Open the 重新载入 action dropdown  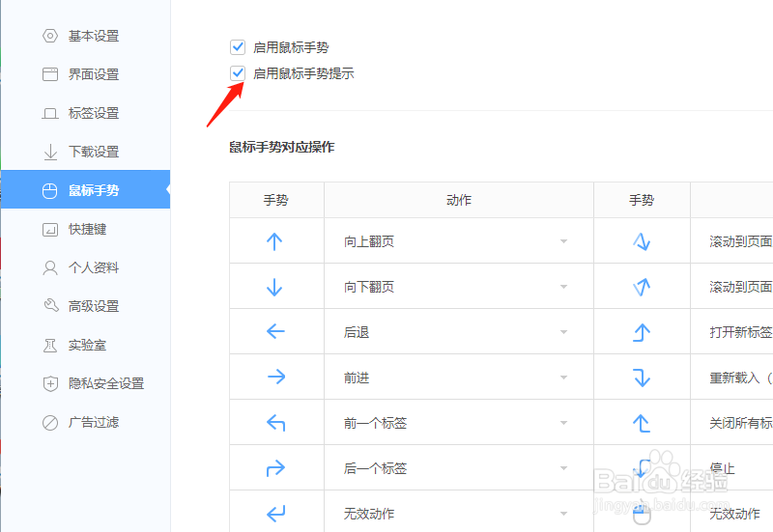tap(731, 378)
